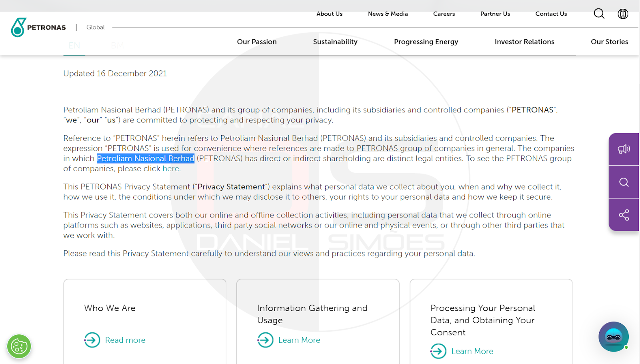Click Learn More under Information Gathering and Usage
This screenshot has width=640, height=364.
[x=299, y=340]
